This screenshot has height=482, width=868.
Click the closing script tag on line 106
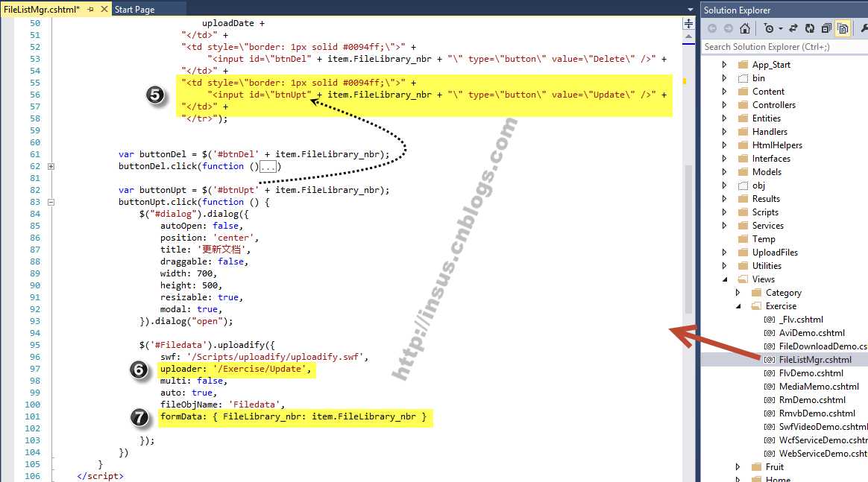point(100,476)
